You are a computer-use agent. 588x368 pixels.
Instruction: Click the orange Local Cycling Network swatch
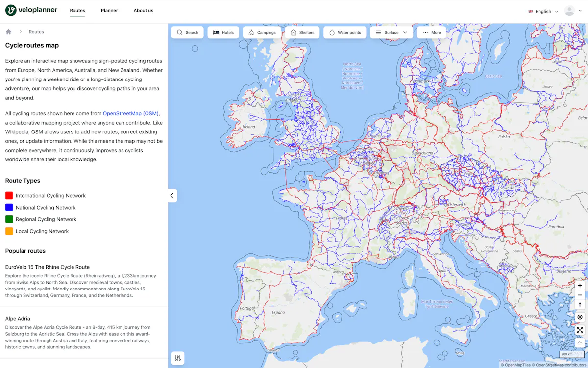[x=9, y=231]
